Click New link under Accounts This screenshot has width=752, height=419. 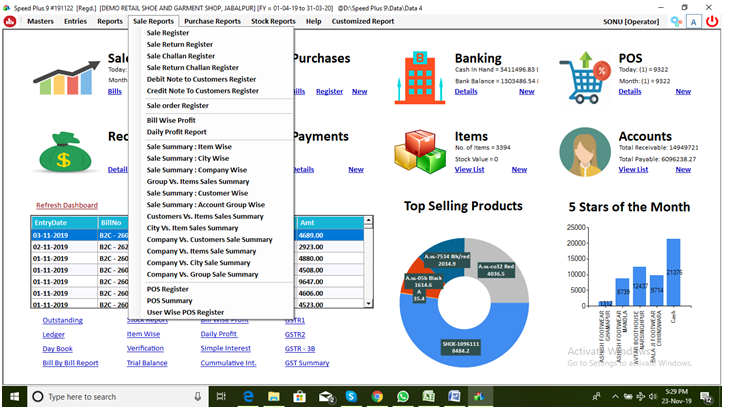coord(683,169)
